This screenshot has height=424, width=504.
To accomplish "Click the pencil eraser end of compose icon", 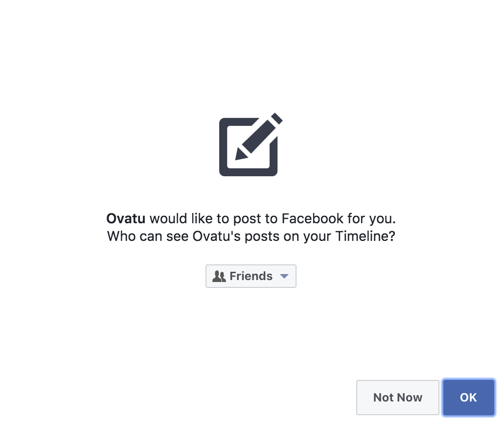I will (x=277, y=118).
